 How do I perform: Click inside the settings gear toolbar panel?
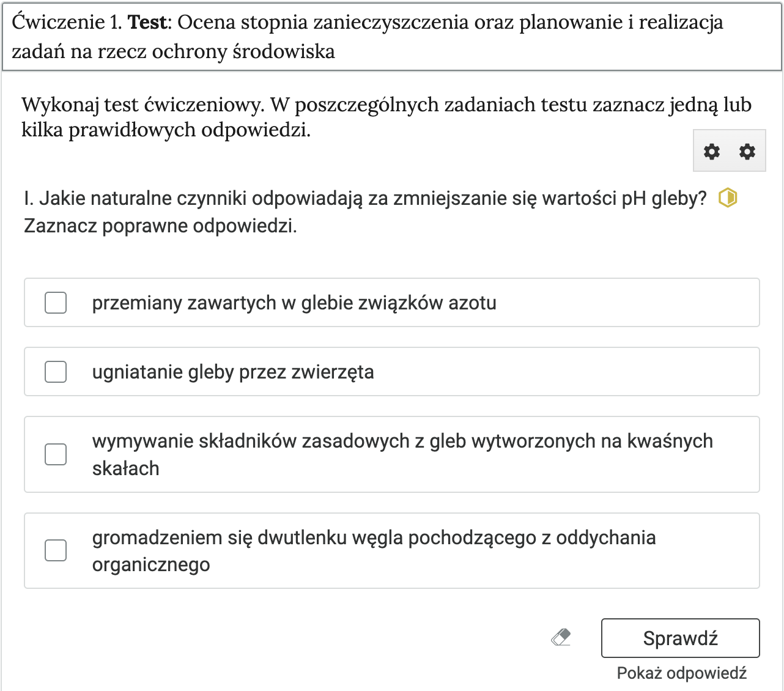(728, 151)
